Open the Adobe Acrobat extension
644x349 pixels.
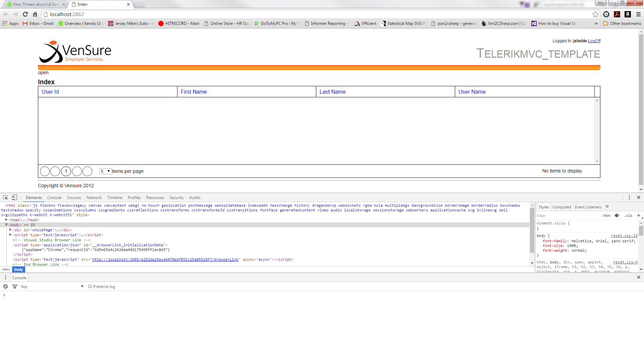pyautogui.click(x=617, y=14)
